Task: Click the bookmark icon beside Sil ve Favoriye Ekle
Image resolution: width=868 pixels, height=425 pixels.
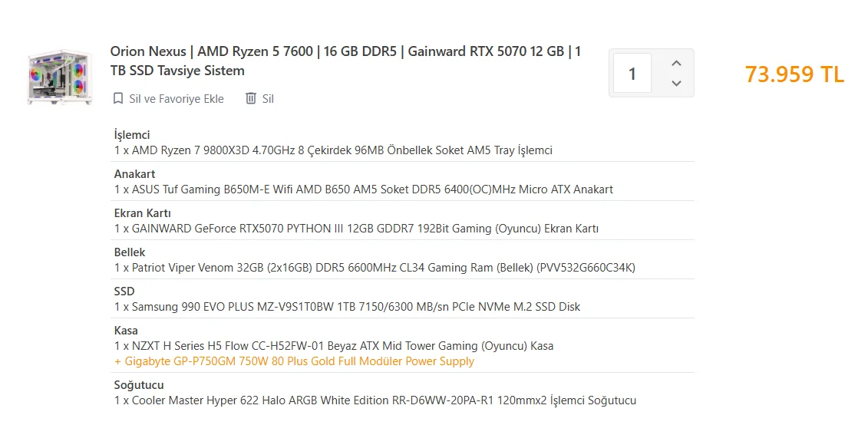Action: tap(118, 98)
